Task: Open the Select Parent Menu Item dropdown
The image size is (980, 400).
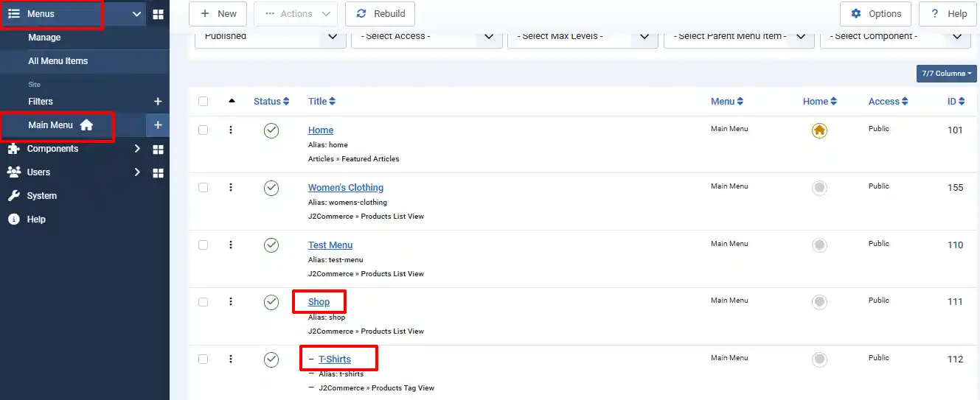Action: click(740, 36)
